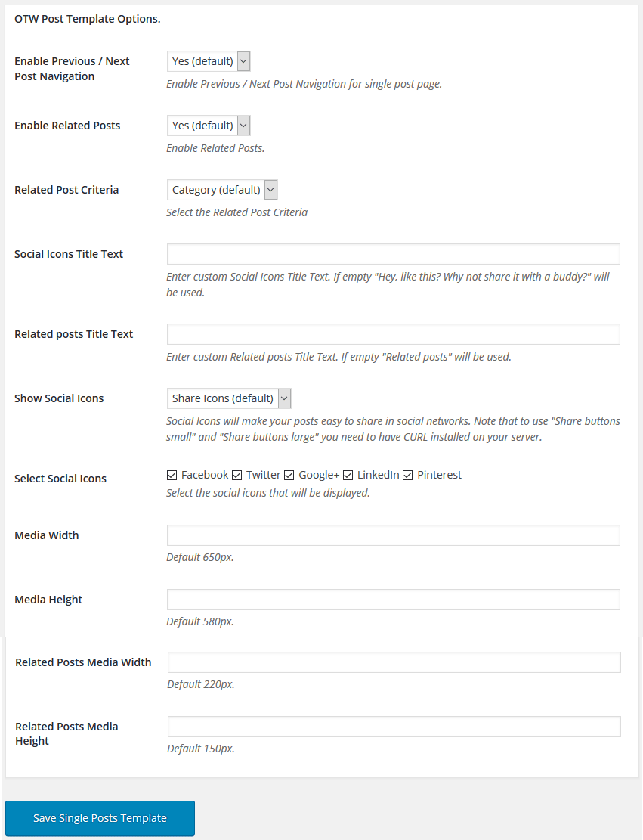Screen dimensions: 643x840
Task: Click into the Media Height field
Action: pos(393,600)
